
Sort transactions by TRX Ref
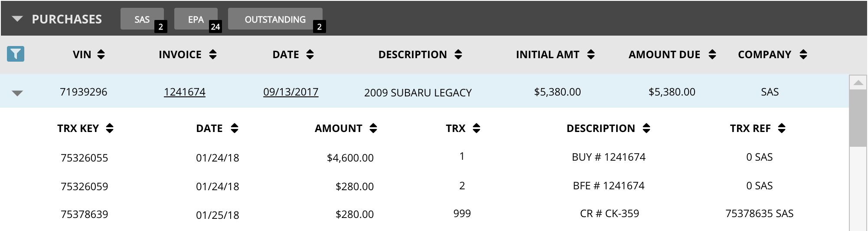pos(781,128)
